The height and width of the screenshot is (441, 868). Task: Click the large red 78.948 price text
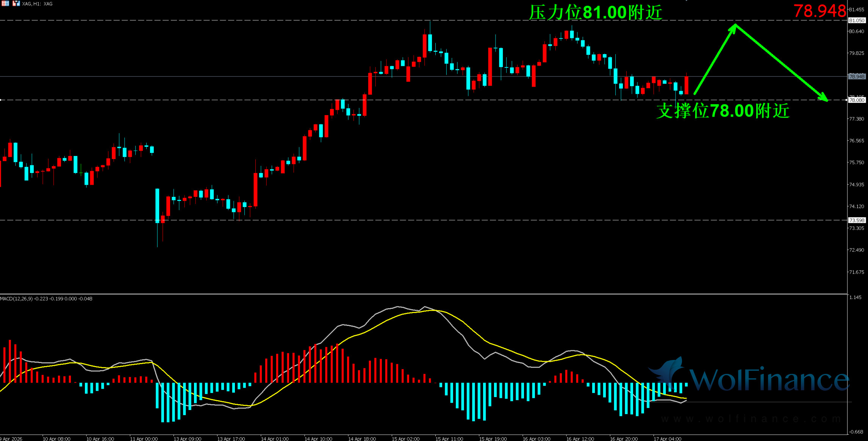[x=820, y=11]
